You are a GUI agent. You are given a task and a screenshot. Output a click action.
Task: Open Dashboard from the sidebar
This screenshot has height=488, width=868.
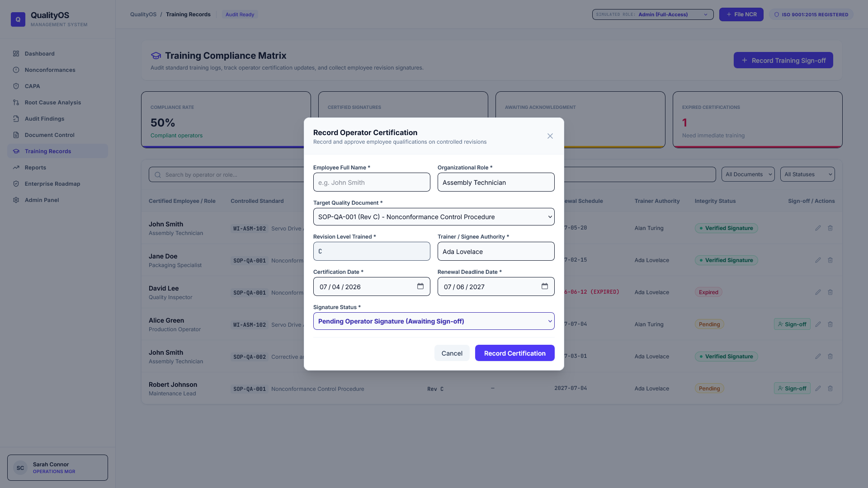(57, 53)
